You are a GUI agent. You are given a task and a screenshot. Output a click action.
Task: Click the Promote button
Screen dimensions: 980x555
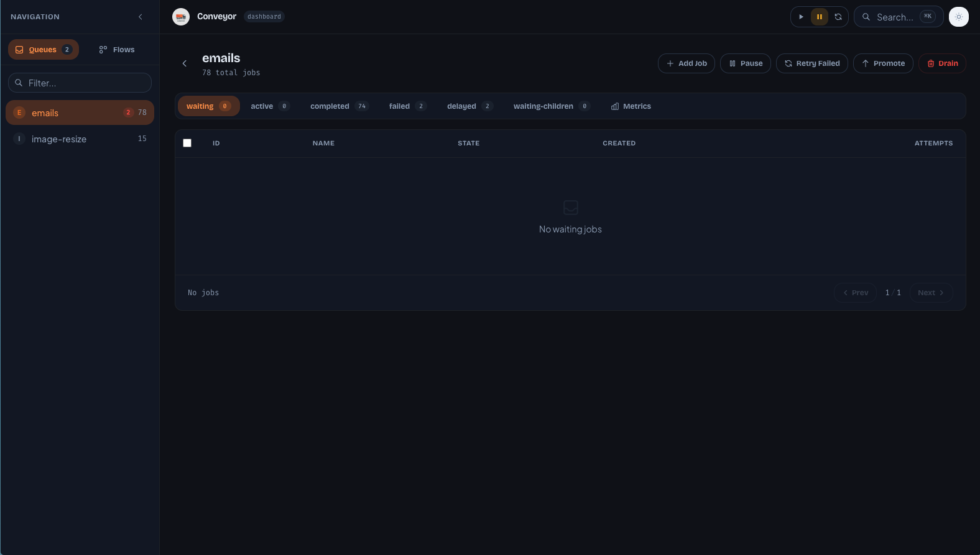point(883,63)
